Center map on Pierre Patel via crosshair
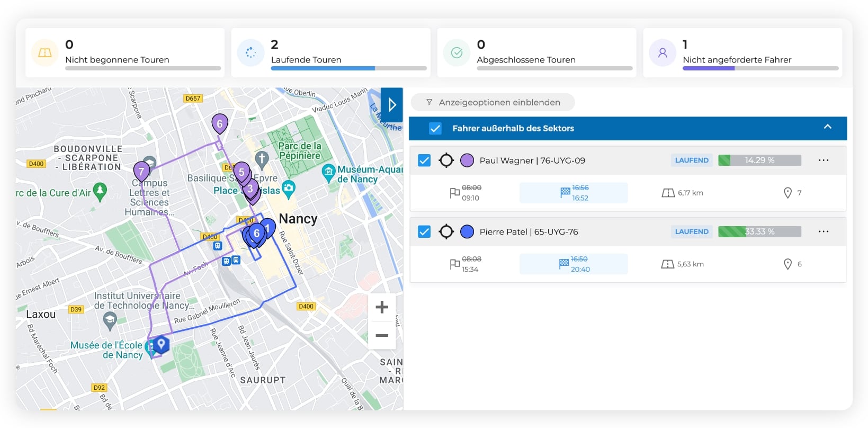Image resolution: width=868 pixels, height=429 pixels. [446, 232]
